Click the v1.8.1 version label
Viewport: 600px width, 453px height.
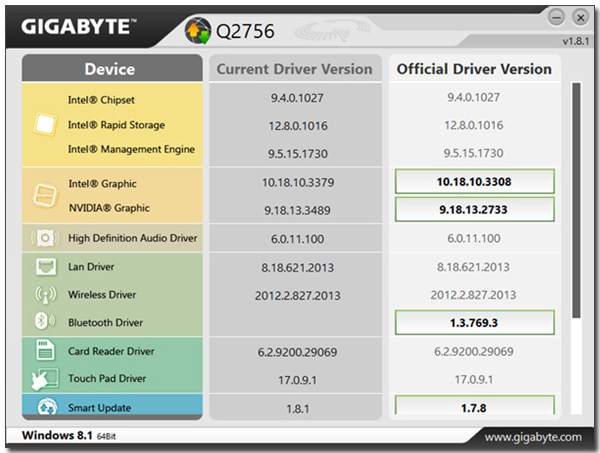pyautogui.click(x=576, y=41)
